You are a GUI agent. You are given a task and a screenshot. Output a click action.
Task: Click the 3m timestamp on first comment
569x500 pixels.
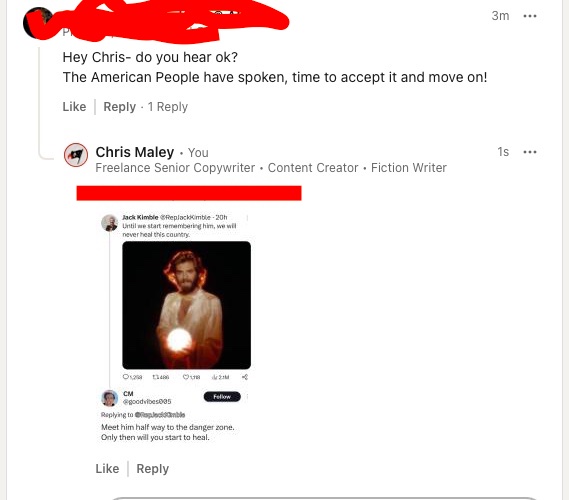tap(500, 16)
